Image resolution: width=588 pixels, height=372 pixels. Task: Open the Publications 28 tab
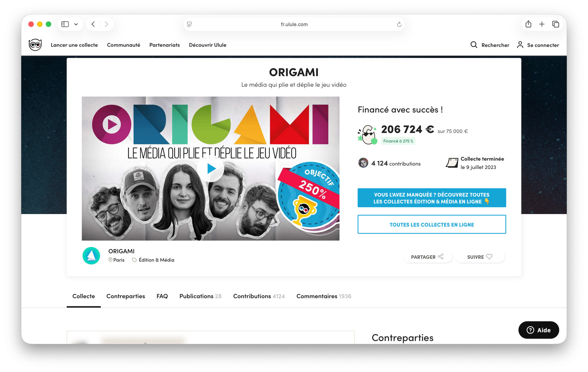point(201,296)
